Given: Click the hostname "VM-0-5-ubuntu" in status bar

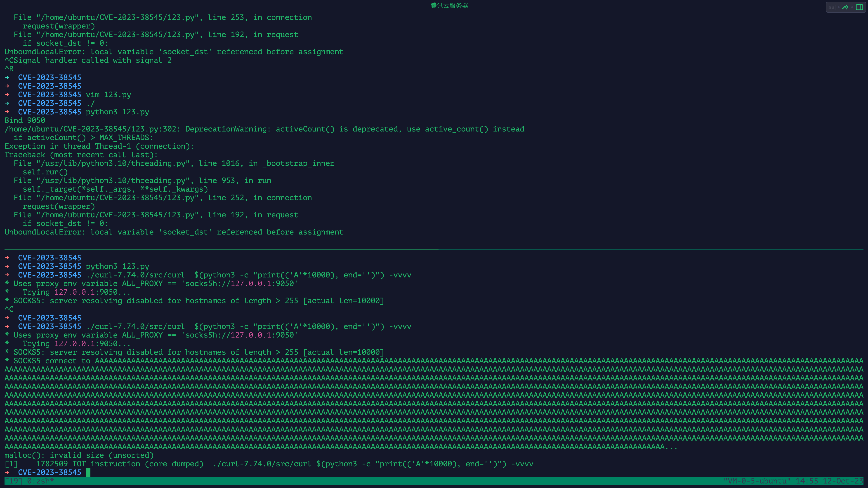Looking at the screenshot, I should (757, 481).
